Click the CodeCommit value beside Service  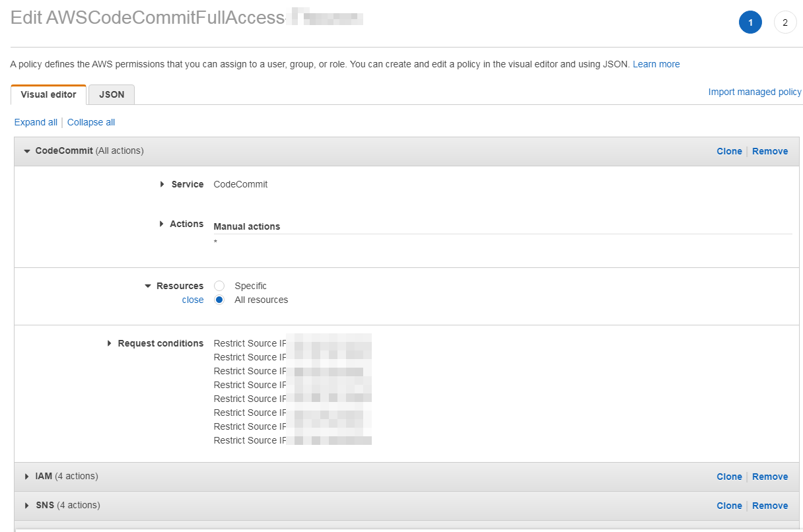pos(241,184)
